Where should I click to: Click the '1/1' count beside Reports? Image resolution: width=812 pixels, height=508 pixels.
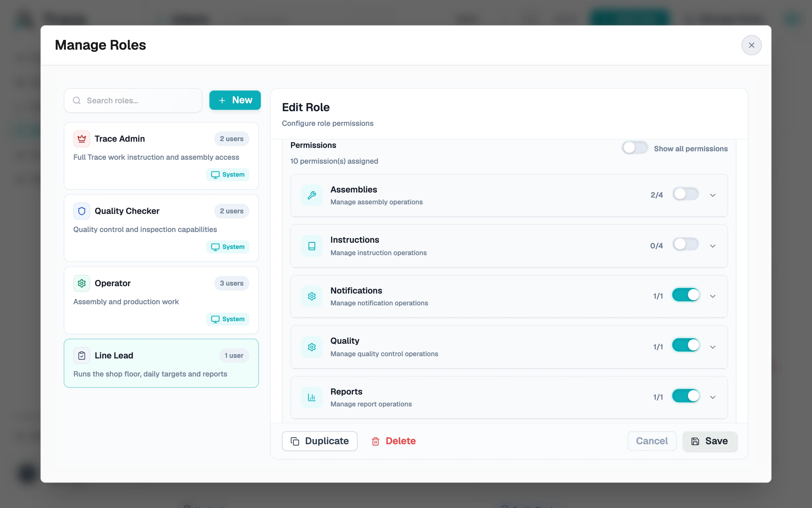[658, 397]
